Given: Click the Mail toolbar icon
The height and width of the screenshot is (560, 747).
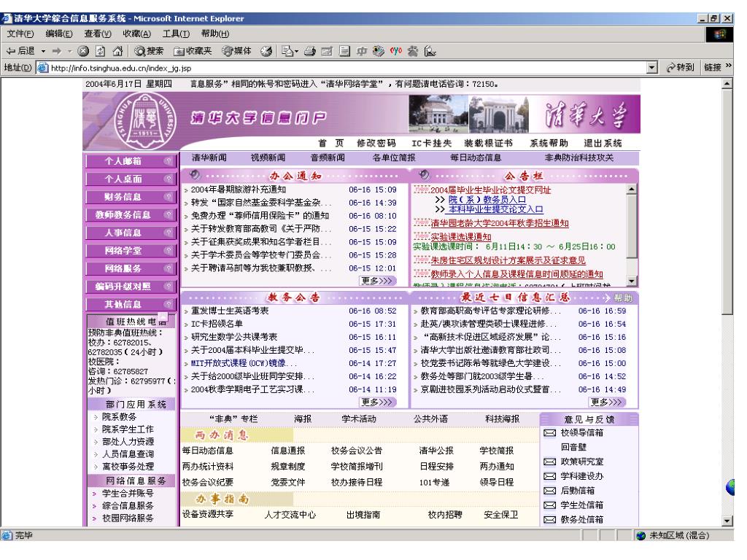Looking at the screenshot, I should [287, 51].
